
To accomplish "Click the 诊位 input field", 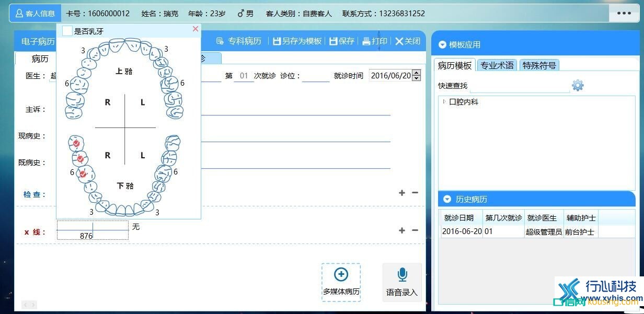I will coord(316,76).
